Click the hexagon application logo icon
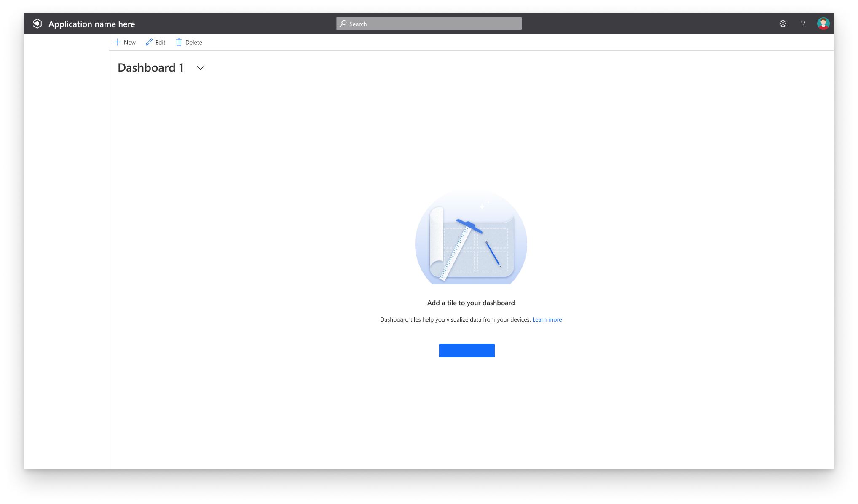The width and height of the screenshot is (858, 504). pos(37,24)
